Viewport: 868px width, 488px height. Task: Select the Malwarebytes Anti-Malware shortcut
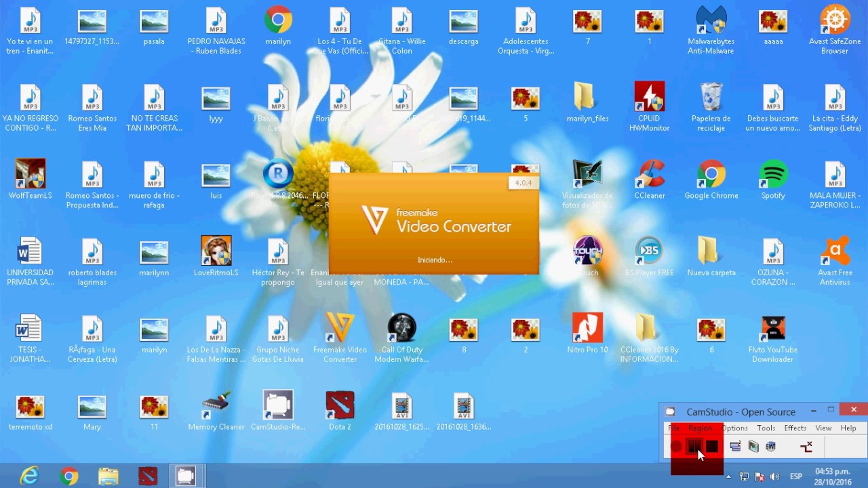[711, 30]
